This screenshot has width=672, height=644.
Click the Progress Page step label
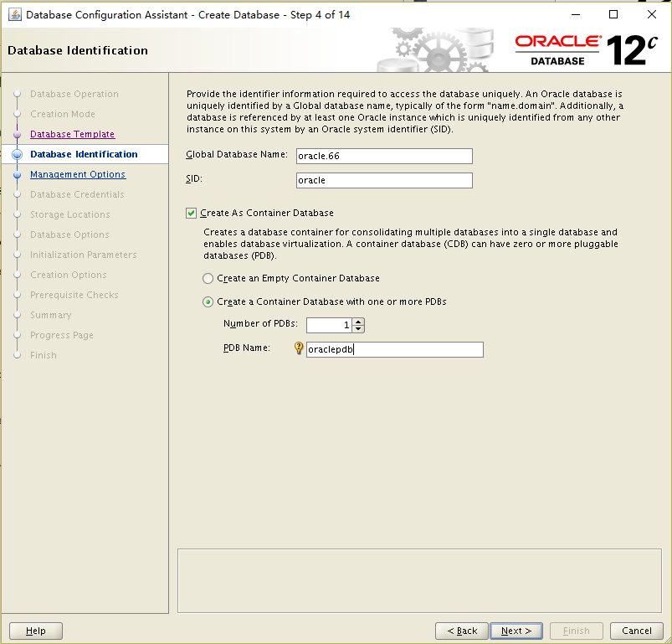click(62, 335)
